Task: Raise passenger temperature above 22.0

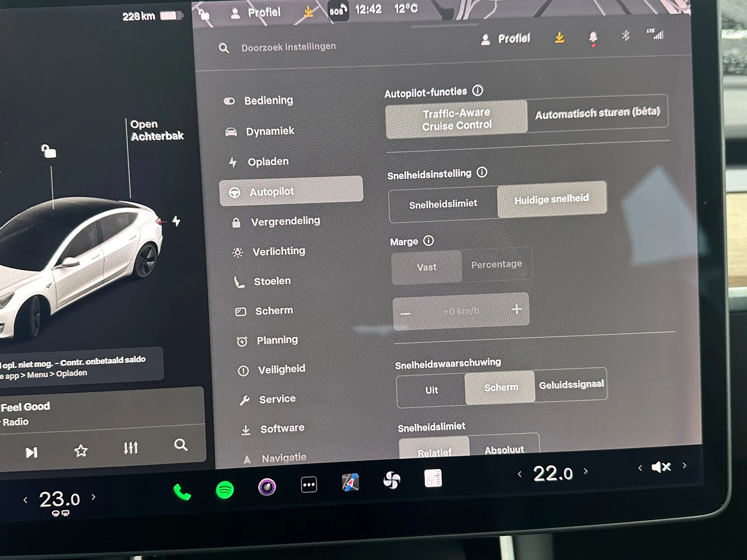Action: pos(585,471)
